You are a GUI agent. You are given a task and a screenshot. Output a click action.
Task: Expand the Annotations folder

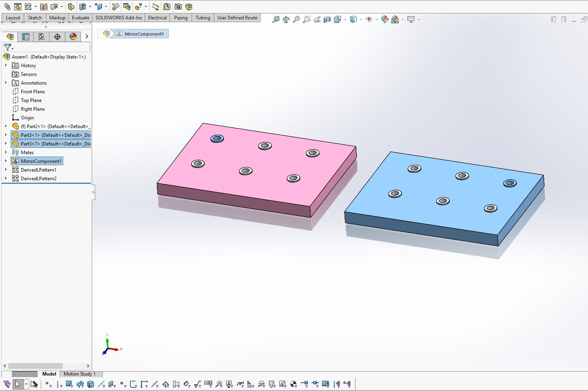(x=6, y=83)
